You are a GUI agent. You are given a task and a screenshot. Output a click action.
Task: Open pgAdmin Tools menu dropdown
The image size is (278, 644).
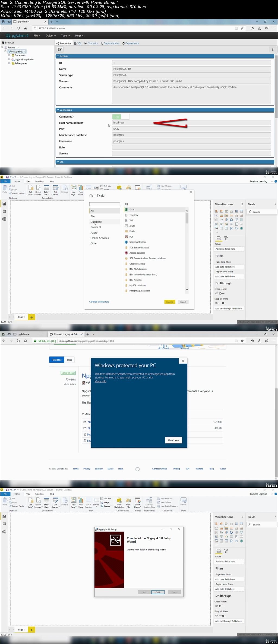pyautogui.click(x=65, y=36)
